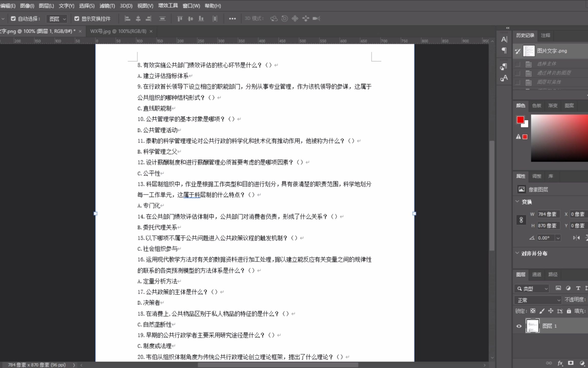Filter layers by type layer icon
The height and width of the screenshot is (368, 588).
coord(578,288)
